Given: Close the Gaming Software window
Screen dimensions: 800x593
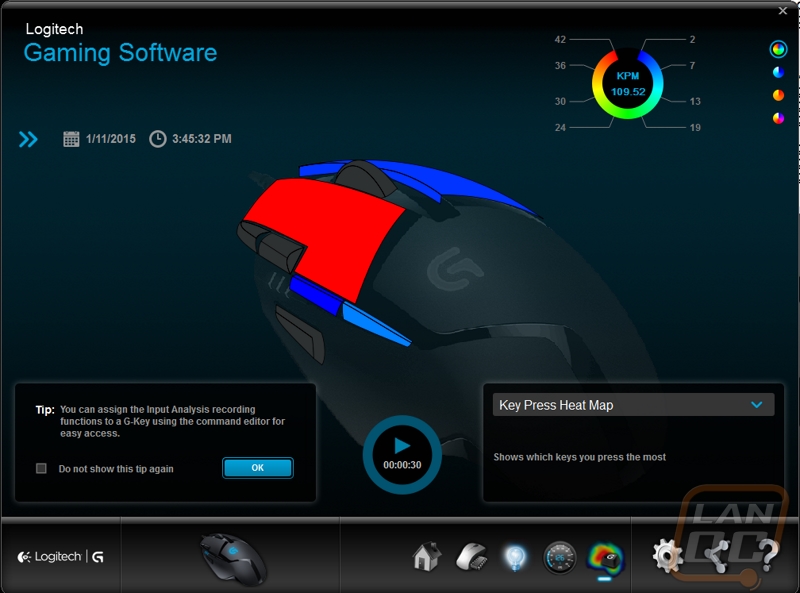Looking at the screenshot, I should pyautogui.click(x=783, y=11).
